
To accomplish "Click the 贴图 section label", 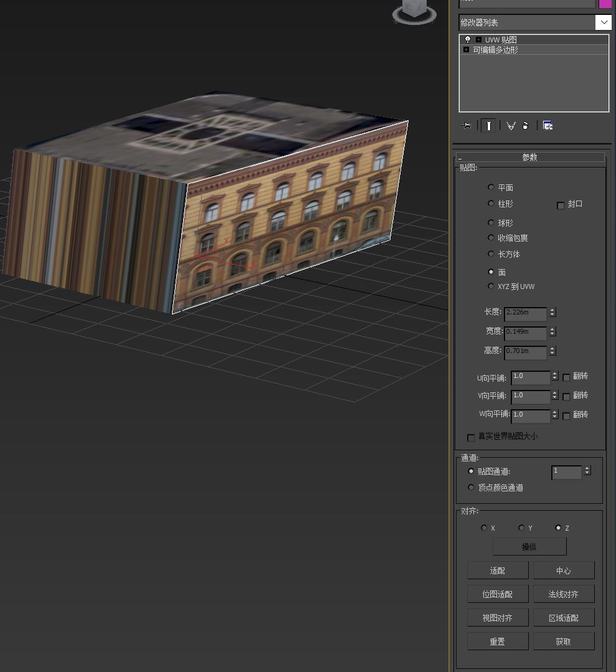I will coord(468,168).
